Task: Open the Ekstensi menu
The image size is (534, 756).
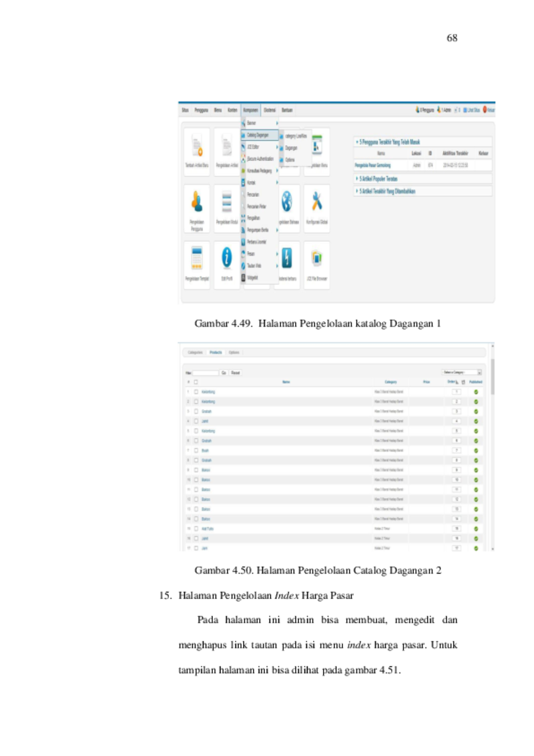Action: pos(270,110)
